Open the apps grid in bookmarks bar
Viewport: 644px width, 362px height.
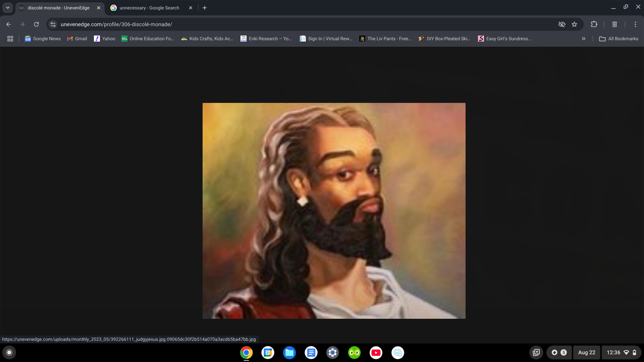point(10,39)
